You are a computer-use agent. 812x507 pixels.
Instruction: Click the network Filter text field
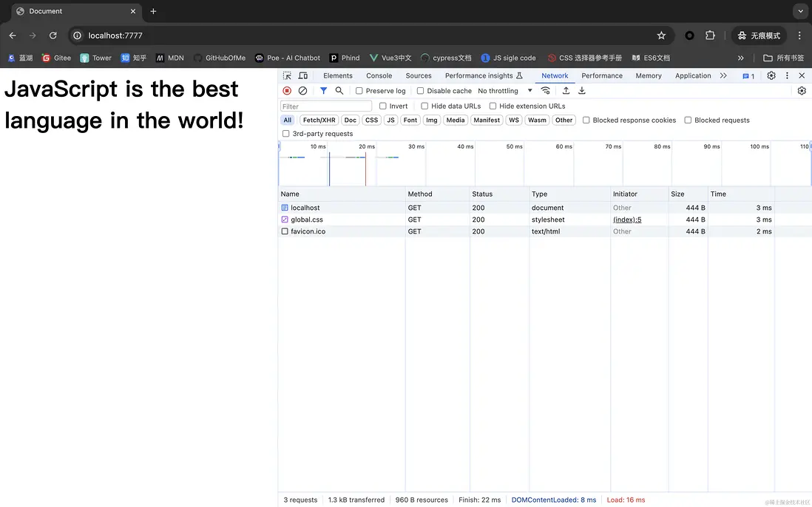pyautogui.click(x=325, y=106)
